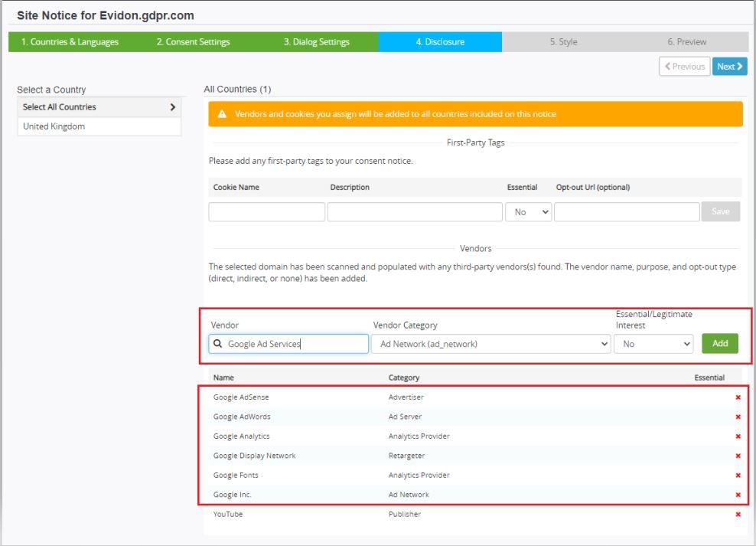This screenshot has height=546, width=756.
Task: Remove the Google Fonts vendor row
Action: 738,476
